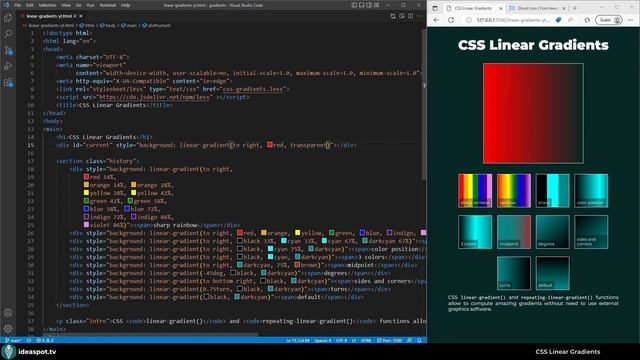This screenshot has height=360, width=640.
Task: Open the Edit menu
Action: (30, 5)
